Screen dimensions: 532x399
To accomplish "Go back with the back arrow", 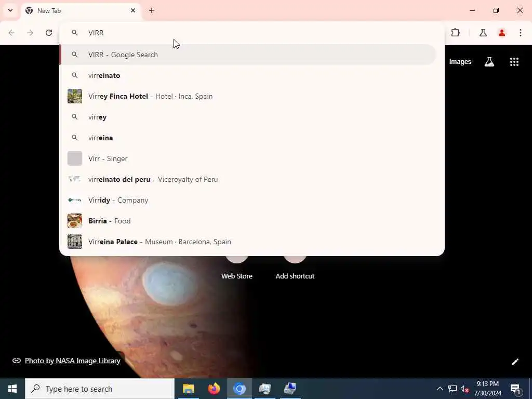I will click(x=11, y=33).
